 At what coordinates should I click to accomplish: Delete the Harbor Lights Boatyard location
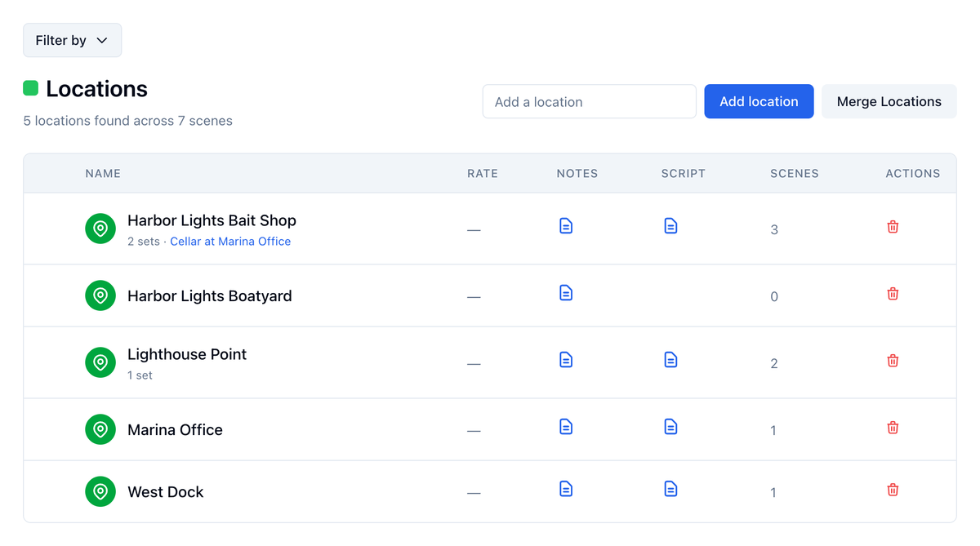pyautogui.click(x=893, y=294)
